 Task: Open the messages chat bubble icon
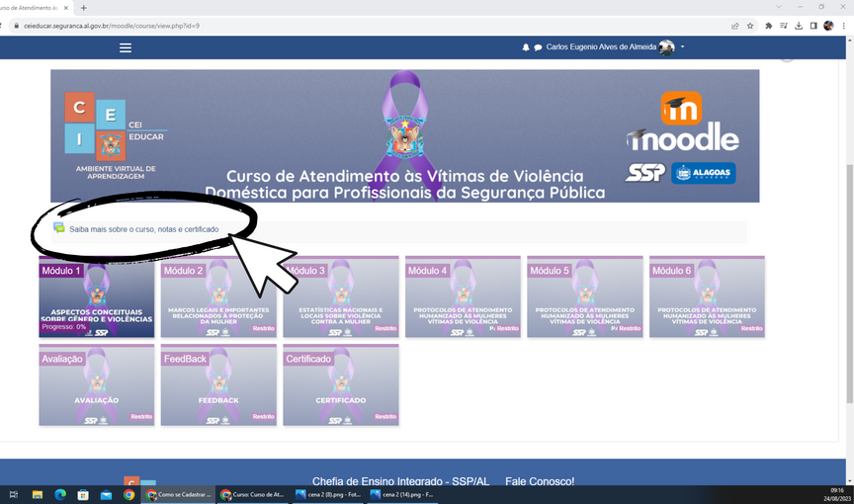point(538,47)
